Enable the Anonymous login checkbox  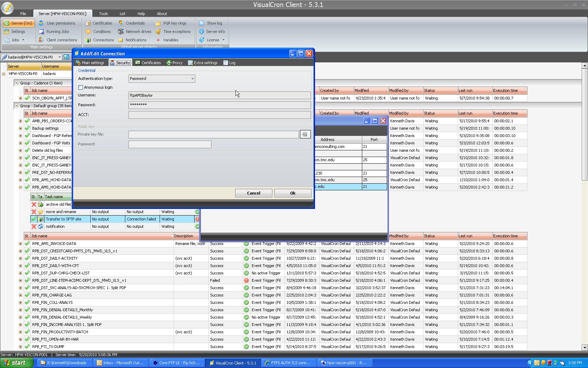tap(81, 87)
